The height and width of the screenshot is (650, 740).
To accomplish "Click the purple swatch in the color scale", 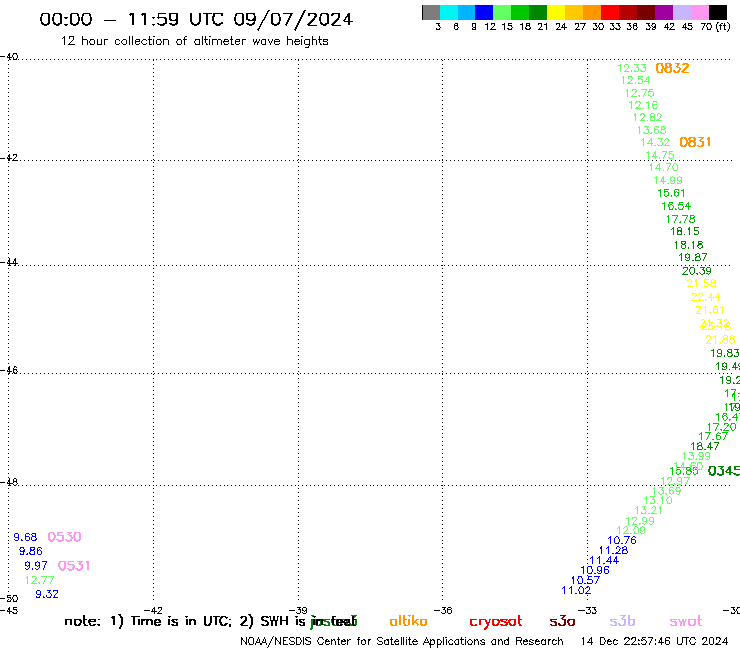I will coord(664,12).
